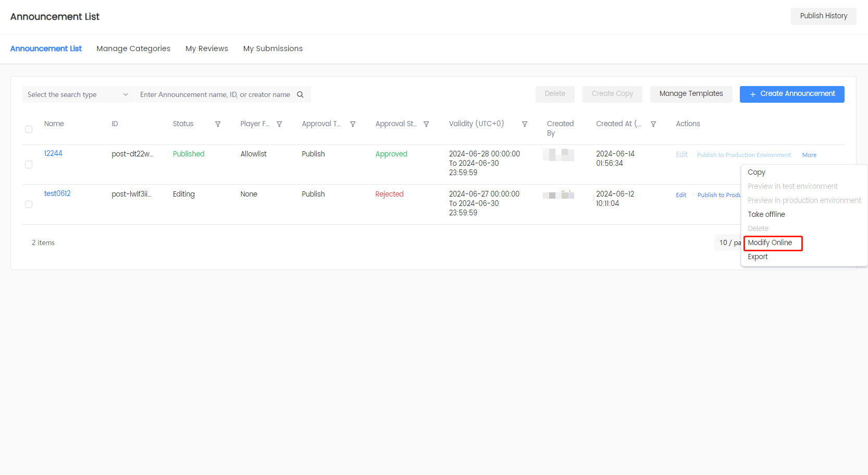Toggle the select-all header checkbox

coord(29,129)
